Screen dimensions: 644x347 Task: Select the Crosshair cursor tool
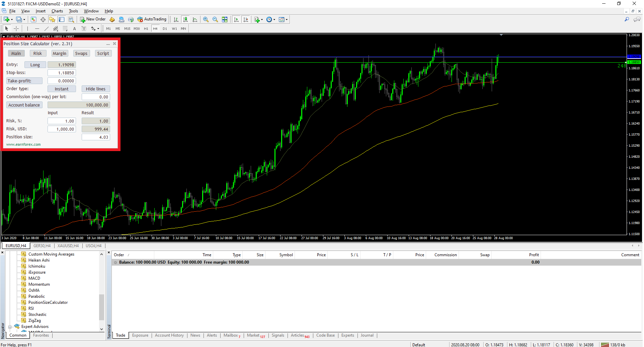pos(16,29)
